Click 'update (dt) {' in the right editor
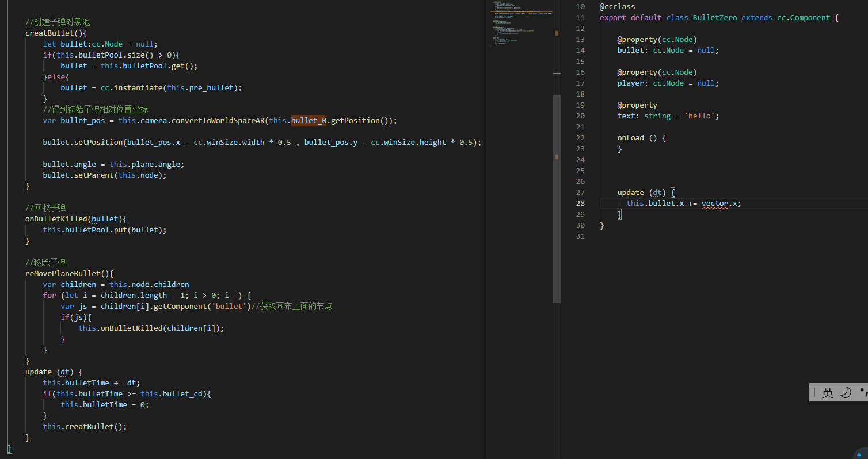Viewport: 868px width, 459px height. tap(646, 193)
